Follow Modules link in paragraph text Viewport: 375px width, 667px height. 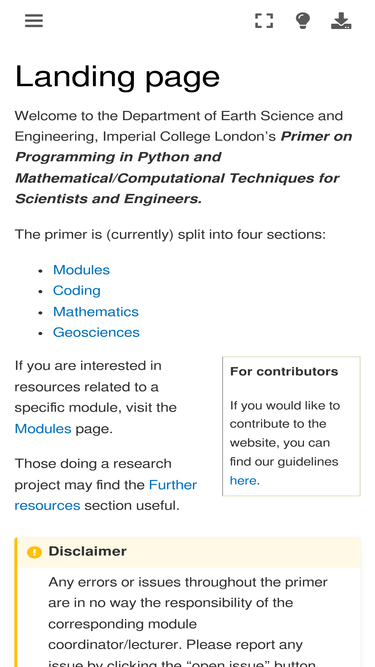[43, 428]
